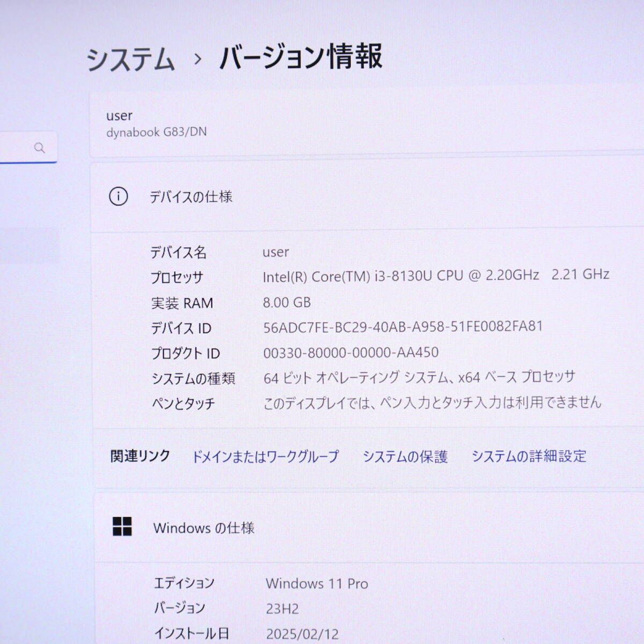Select the installed RAM value 8.00 GB

tap(287, 302)
